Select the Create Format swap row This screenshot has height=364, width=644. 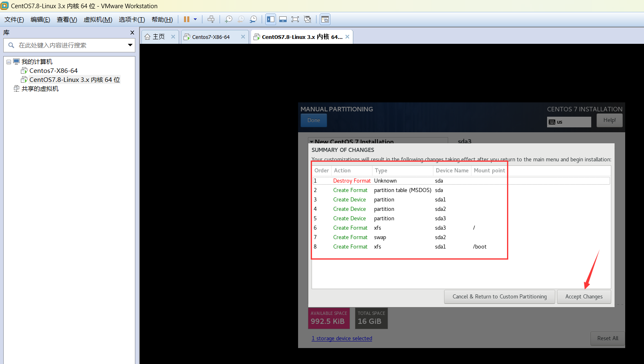point(461,237)
